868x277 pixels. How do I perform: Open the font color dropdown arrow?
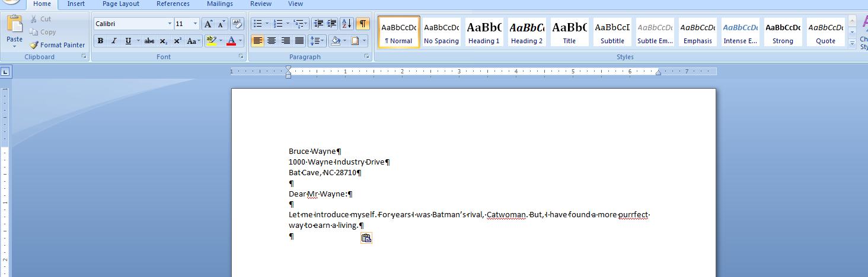(x=241, y=41)
